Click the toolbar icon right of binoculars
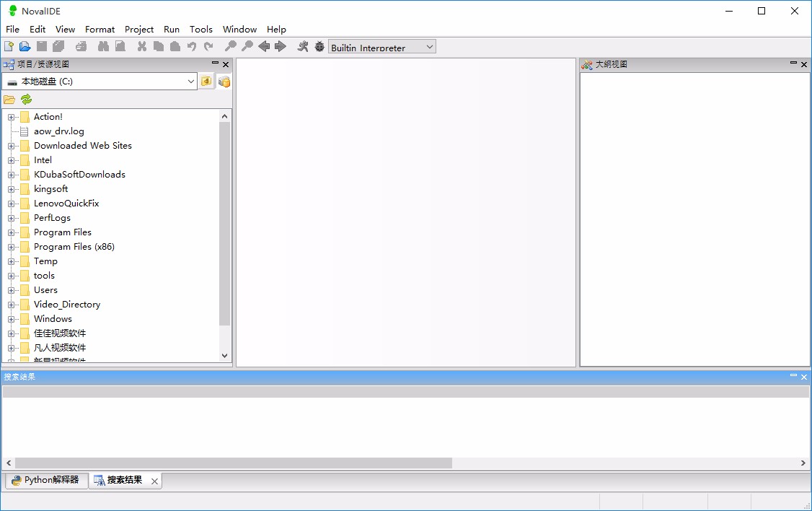812x511 pixels. click(120, 47)
